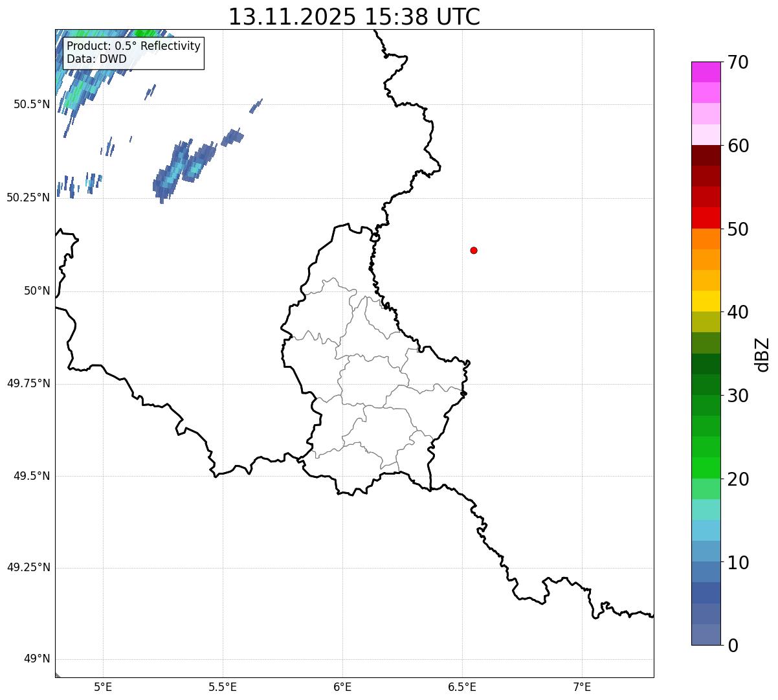Click the dark maroon colorbar segment below 60
Viewport: 778px width, 700px height.
click(x=706, y=155)
